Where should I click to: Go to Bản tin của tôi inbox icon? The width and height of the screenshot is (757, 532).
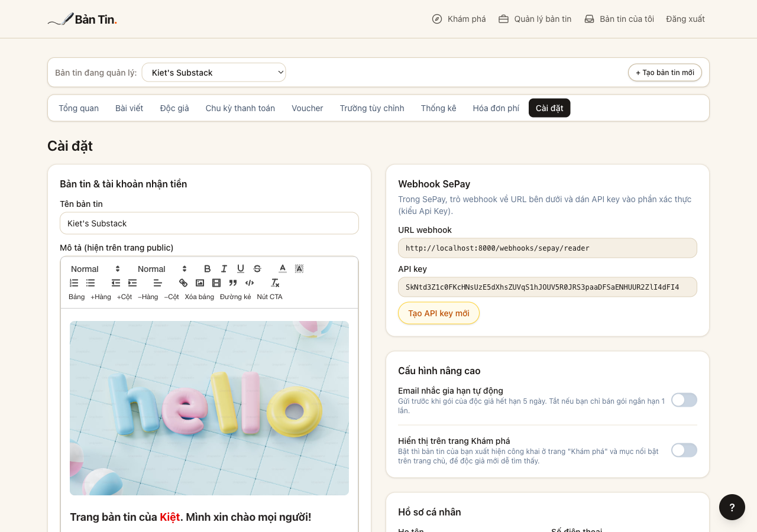589,19
